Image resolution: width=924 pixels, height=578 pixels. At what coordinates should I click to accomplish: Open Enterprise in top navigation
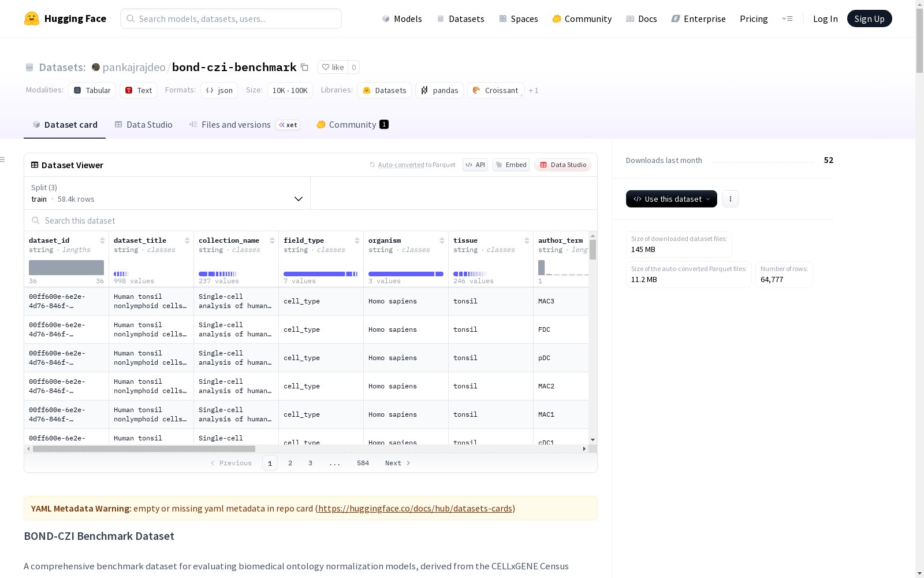699,18
